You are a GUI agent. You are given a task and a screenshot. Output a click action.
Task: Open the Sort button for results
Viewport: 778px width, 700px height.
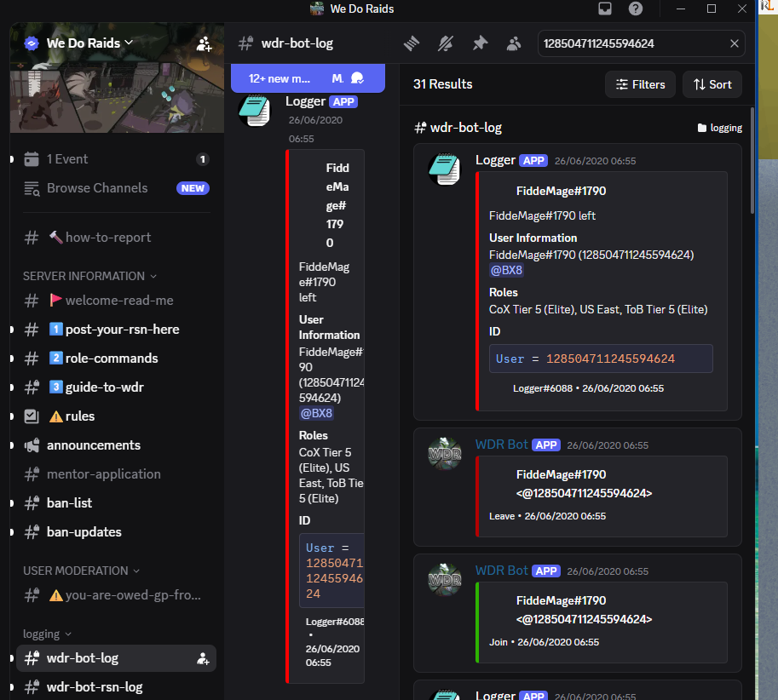pyautogui.click(x=712, y=84)
